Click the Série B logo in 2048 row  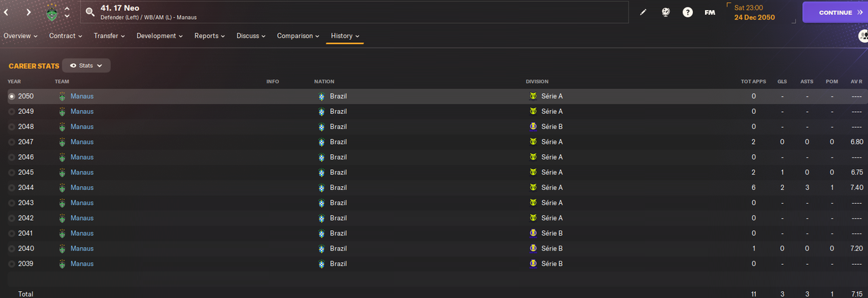[x=533, y=127]
